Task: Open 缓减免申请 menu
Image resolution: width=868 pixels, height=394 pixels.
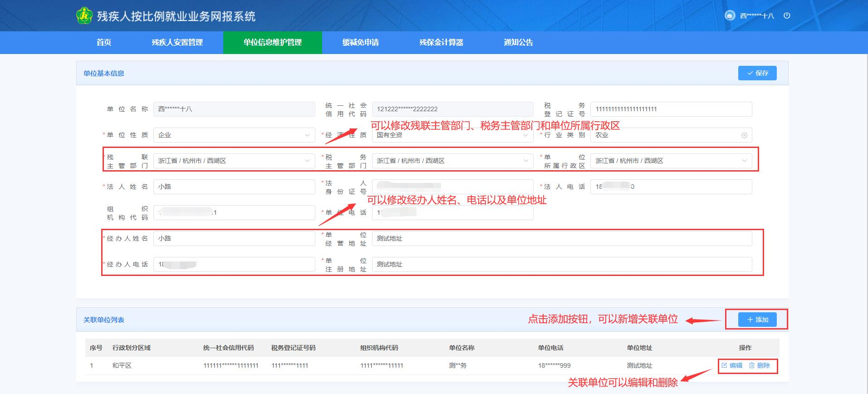Action: pyautogui.click(x=360, y=43)
